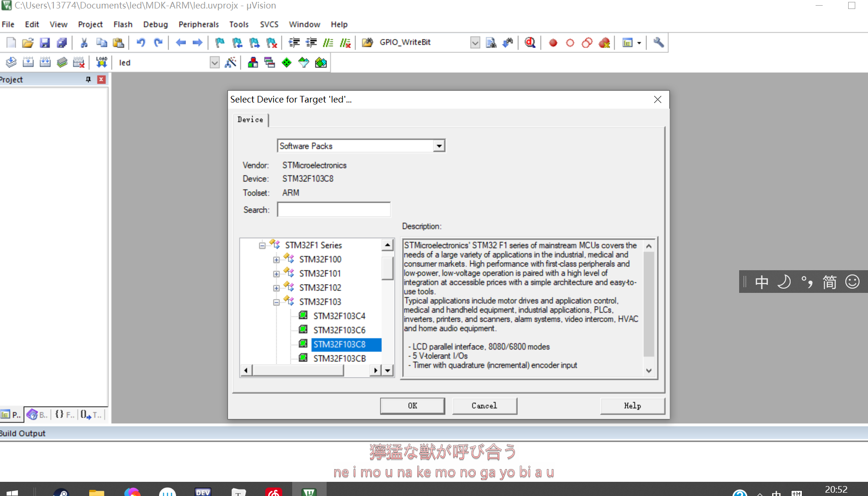The width and height of the screenshot is (868, 496).
Task: Select STM32F103C6 device
Action: [339, 330]
